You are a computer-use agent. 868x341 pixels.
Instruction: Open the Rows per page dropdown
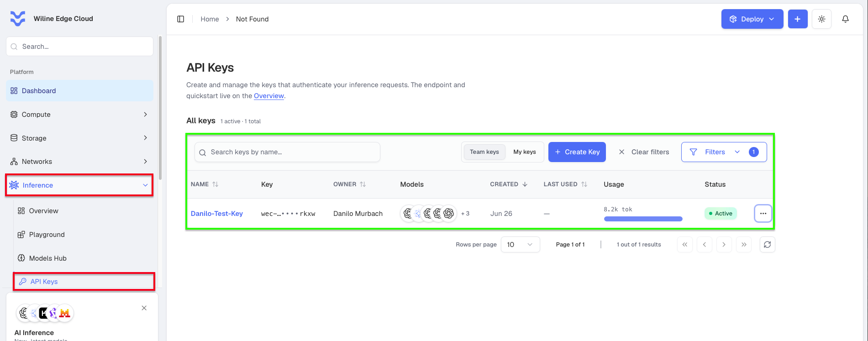pos(520,245)
